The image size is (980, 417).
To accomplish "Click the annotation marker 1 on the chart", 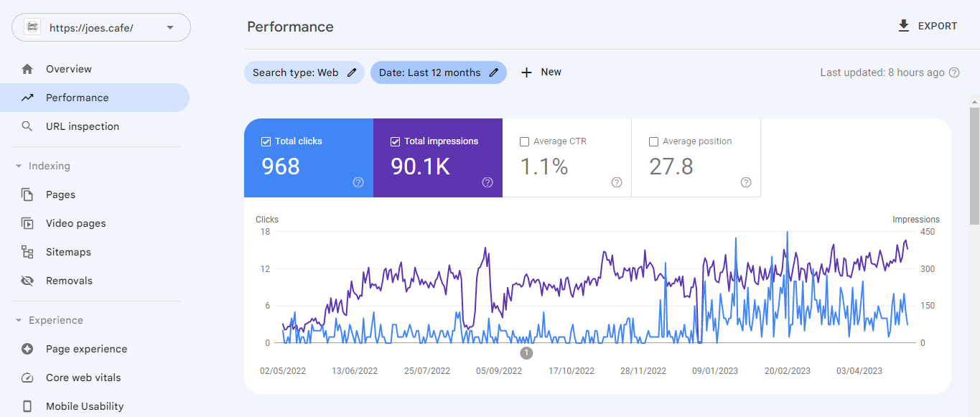I will coord(526,352).
